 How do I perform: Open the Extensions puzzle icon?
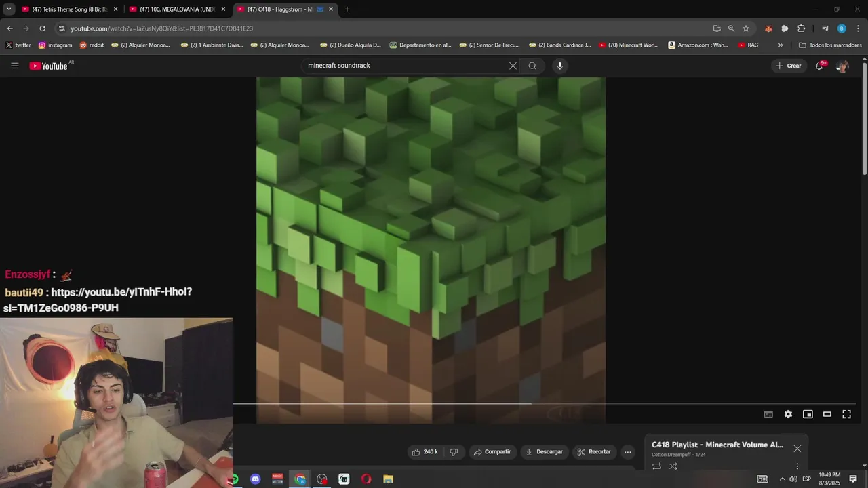(x=802, y=28)
